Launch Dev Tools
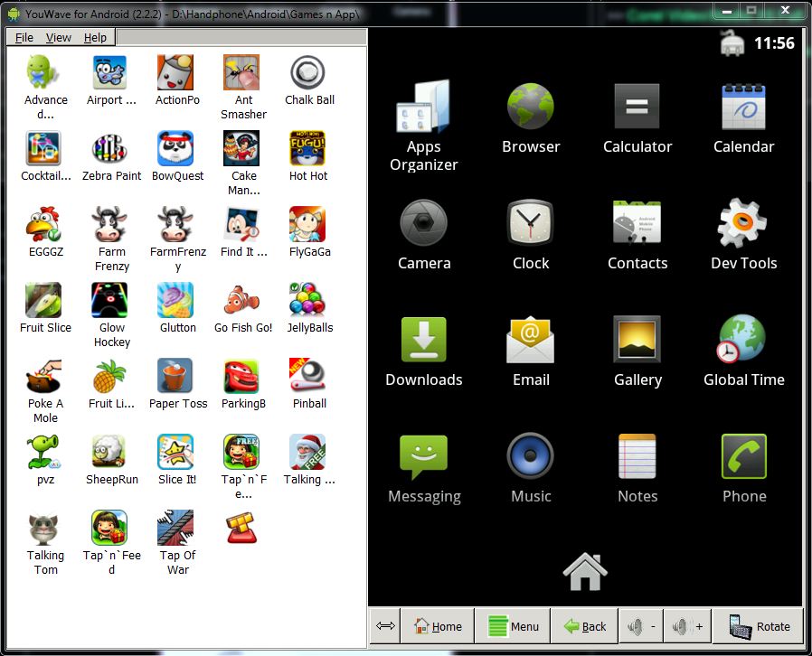 coord(743,221)
